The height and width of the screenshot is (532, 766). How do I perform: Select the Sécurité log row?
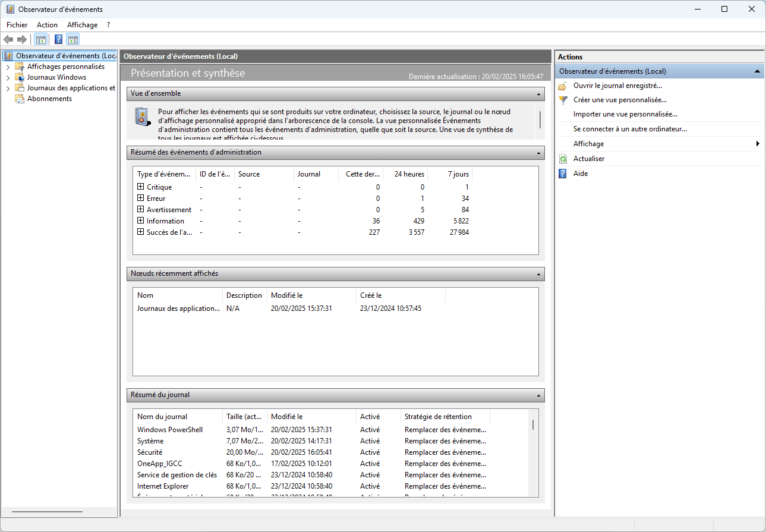311,452
